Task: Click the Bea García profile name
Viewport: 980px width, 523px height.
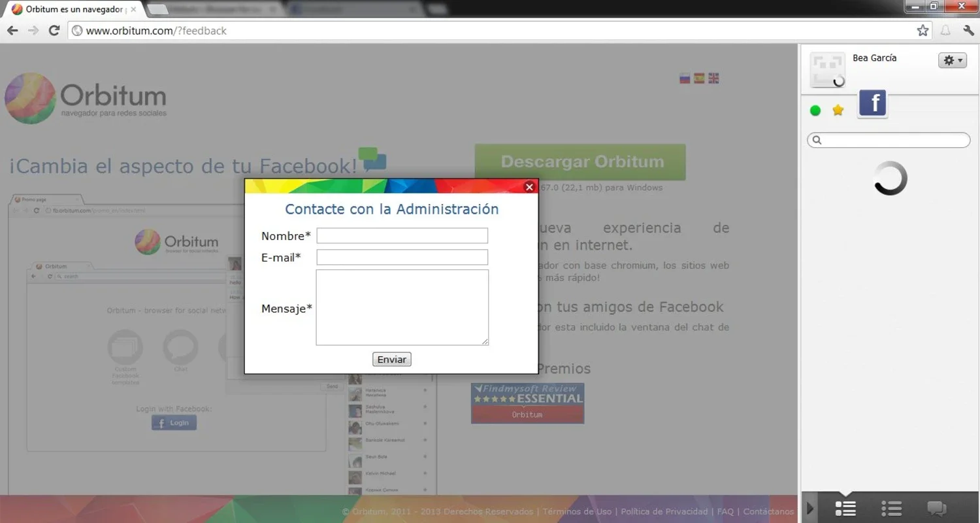Action: (x=874, y=58)
